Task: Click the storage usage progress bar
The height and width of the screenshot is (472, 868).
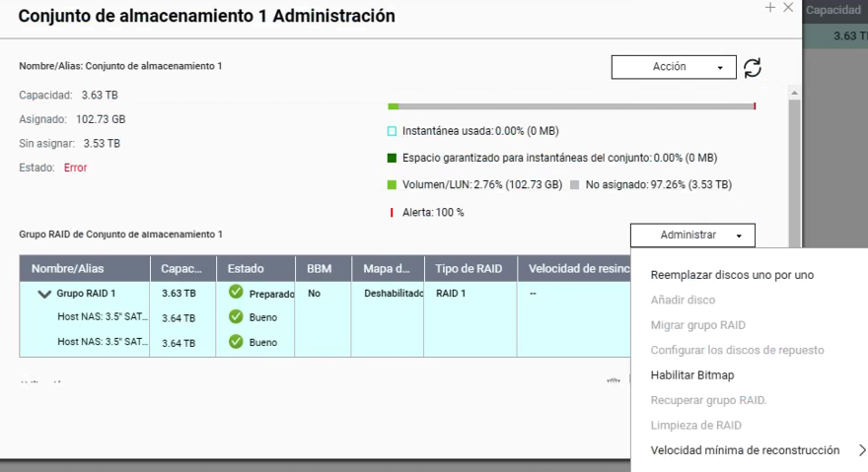Action: (572, 105)
